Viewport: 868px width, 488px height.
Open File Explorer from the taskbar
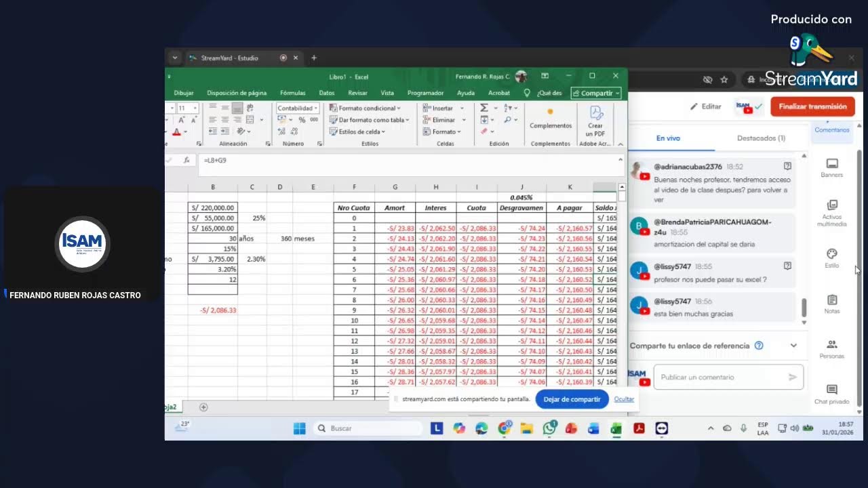click(526, 428)
